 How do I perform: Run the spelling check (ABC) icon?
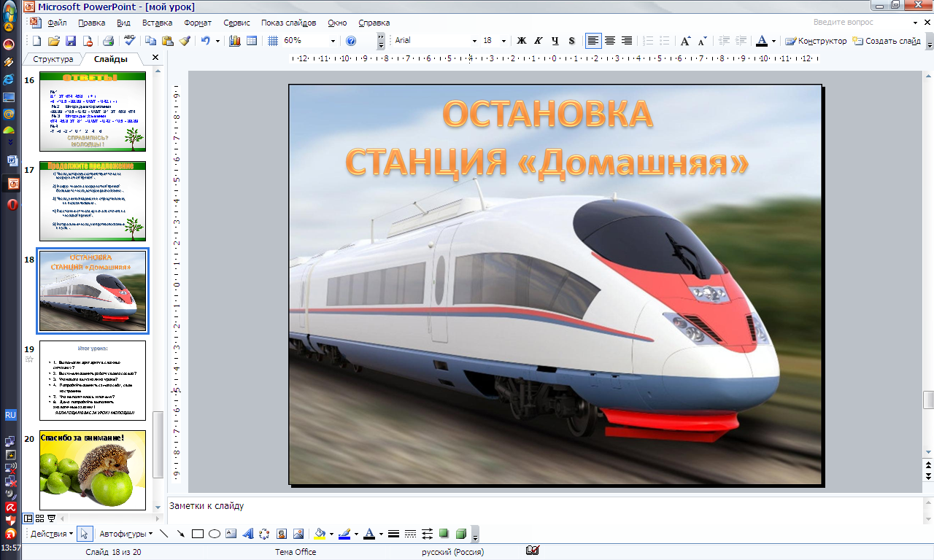(x=130, y=41)
